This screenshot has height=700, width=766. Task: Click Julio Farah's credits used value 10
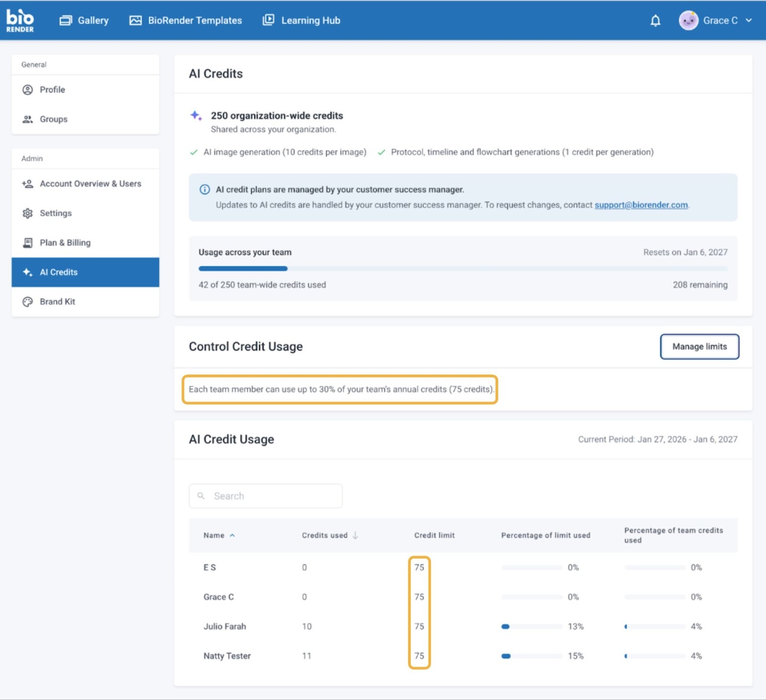pyautogui.click(x=306, y=626)
